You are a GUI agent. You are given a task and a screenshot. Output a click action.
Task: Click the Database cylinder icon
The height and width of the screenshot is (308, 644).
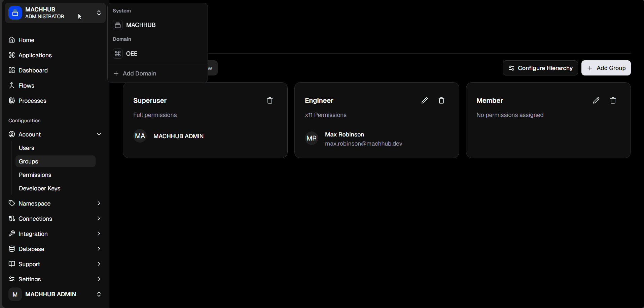pyautogui.click(x=12, y=249)
